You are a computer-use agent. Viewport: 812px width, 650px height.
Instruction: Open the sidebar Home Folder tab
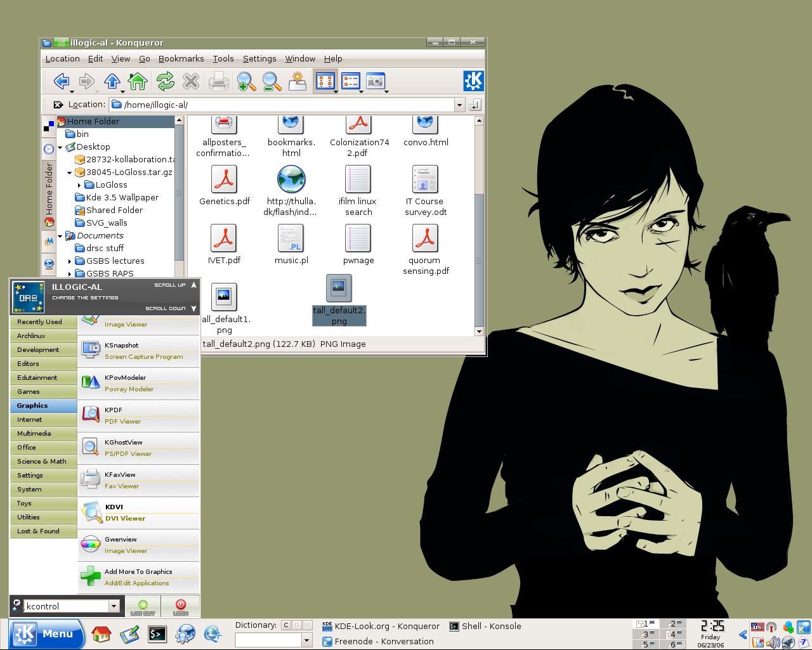(49, 194)
